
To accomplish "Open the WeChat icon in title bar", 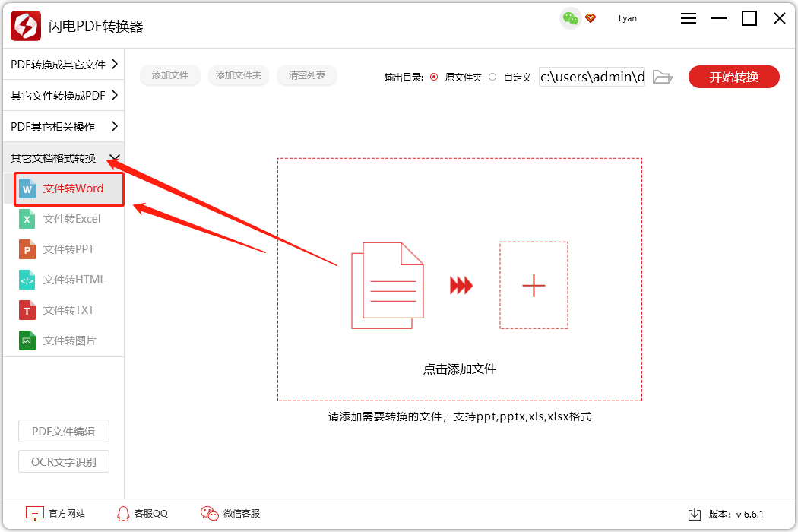I will [570, 19].
